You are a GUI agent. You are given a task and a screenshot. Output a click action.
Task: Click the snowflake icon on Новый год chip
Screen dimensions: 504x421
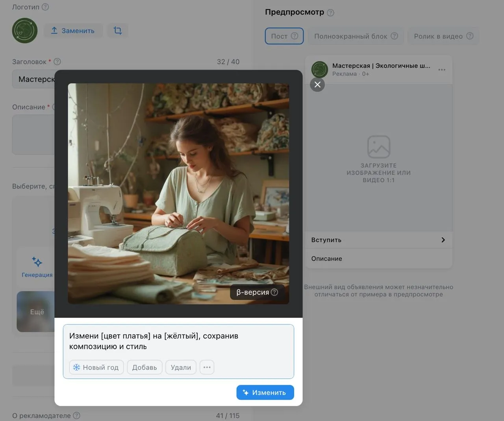76,367
